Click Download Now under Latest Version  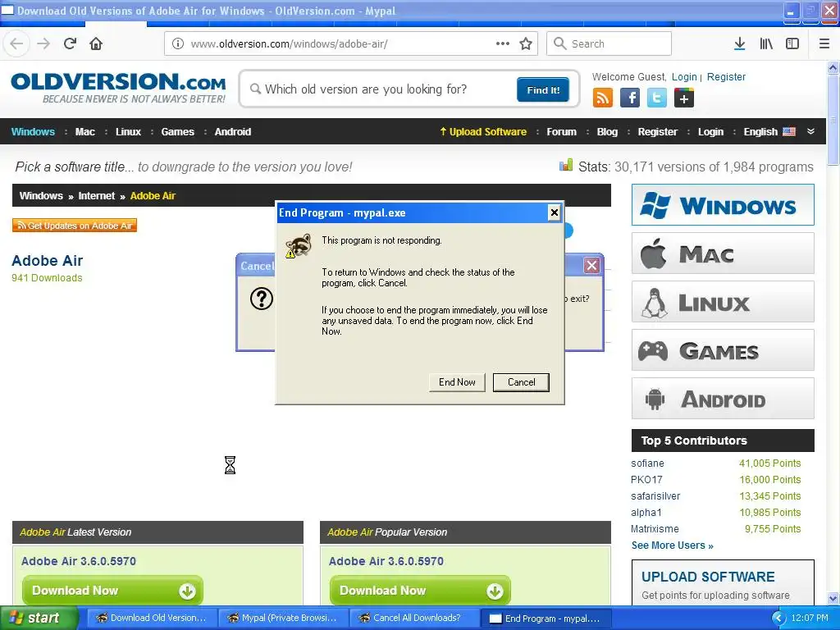(112, 591)
